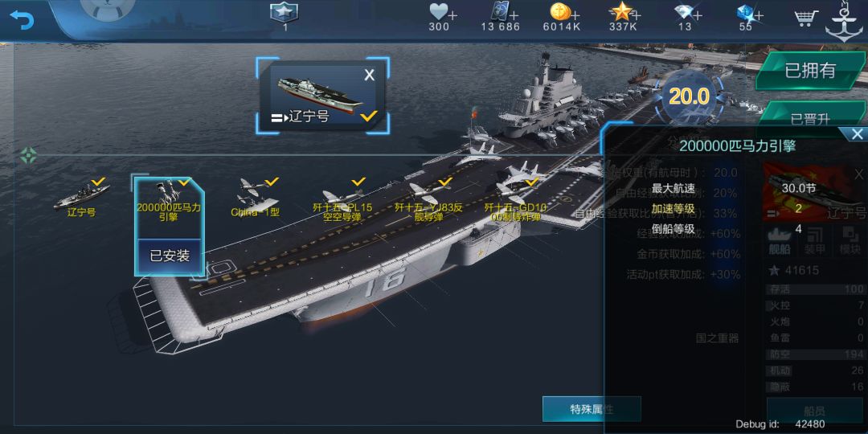
Task: Open the shopping cart store
Action: pos(806,18)
